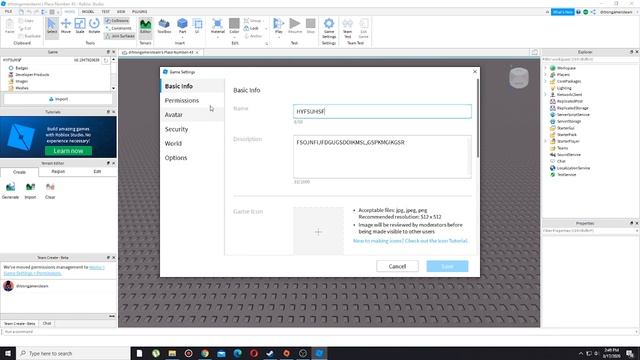Switch to Edit tab in Terrain Editor
This screenshot has width=640, height=360.
pyautogui.click(x=97, y=172)
